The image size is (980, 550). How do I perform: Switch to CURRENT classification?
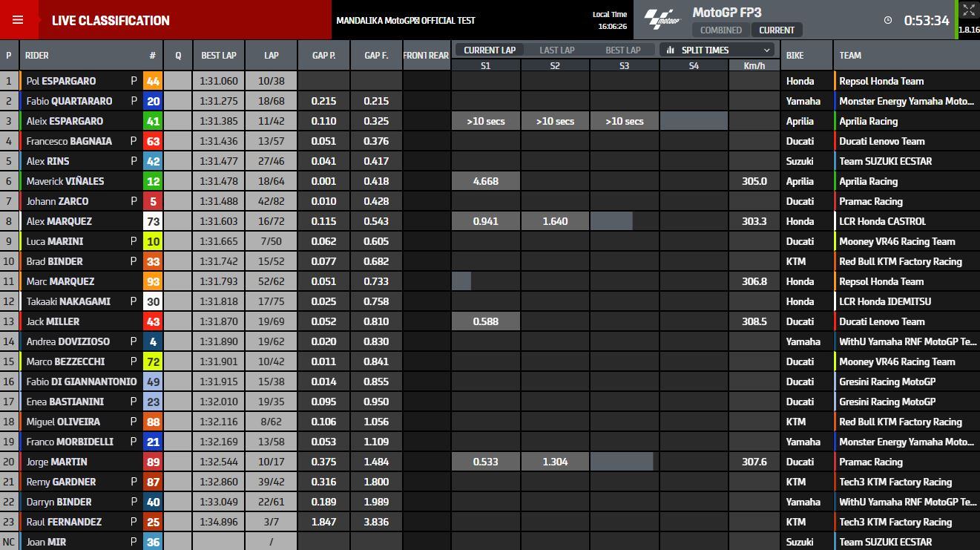pyautogui.click(x=777, y=30)
